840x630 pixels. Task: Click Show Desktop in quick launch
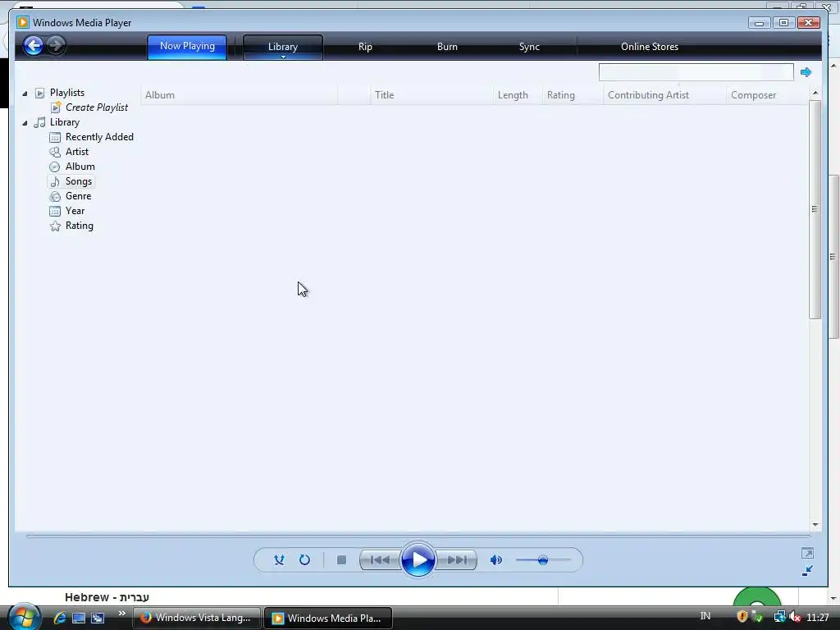79,619
